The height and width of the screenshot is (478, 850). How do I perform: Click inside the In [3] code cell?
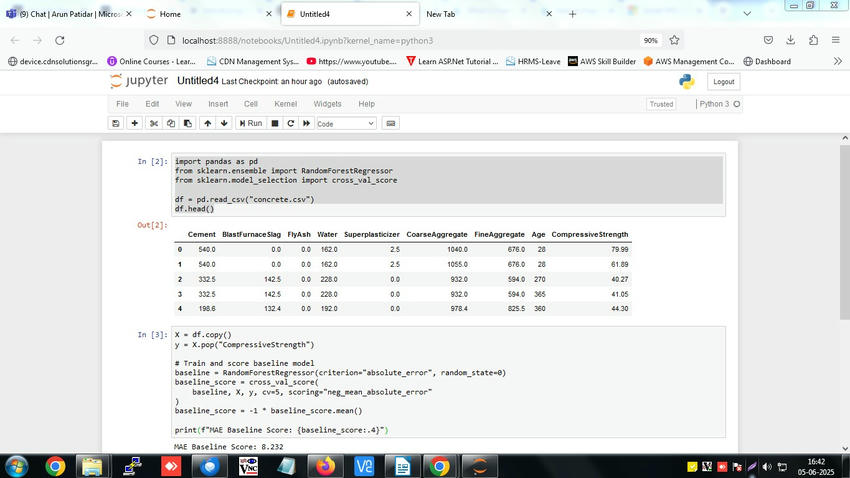coord(448,382)
